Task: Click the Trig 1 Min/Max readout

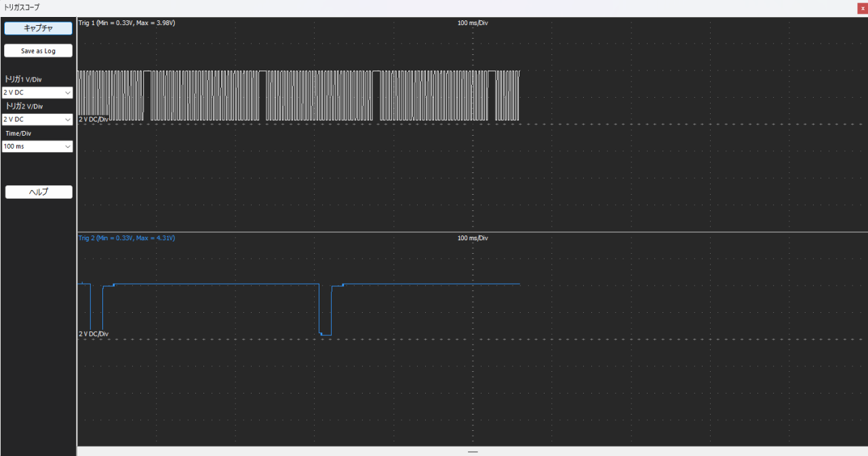Action: (x=127, y=23)
